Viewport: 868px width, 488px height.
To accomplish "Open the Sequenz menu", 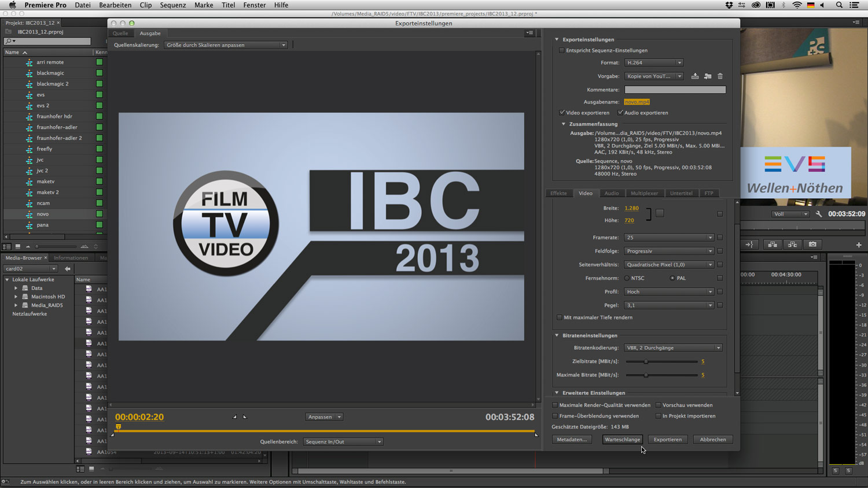I will pos(172,5).
